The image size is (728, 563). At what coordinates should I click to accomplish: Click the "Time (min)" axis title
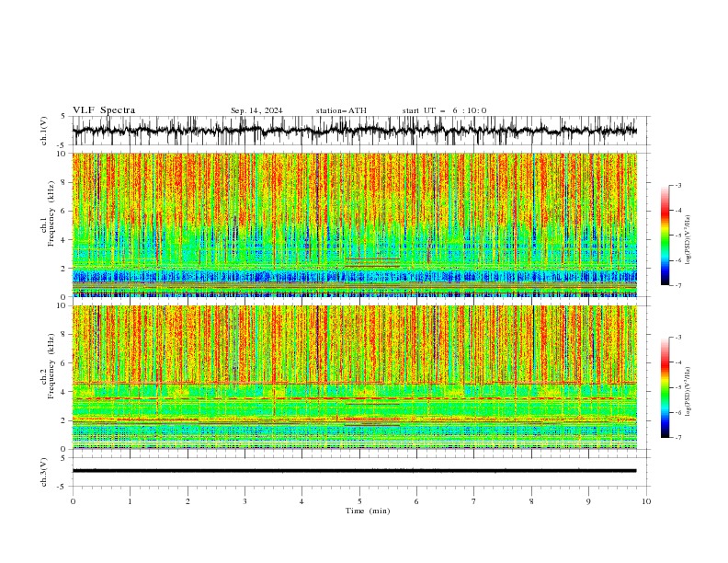(368, 511)
